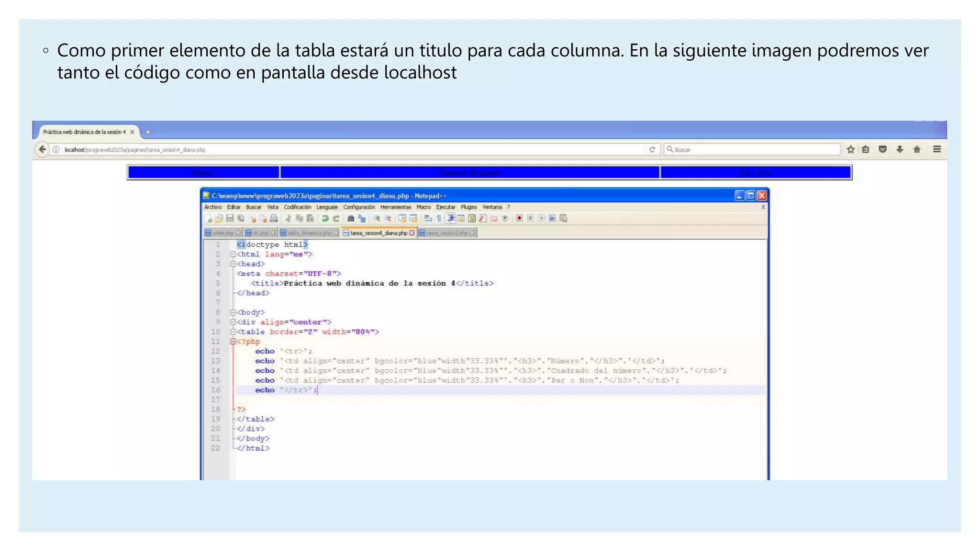Open the Configuración menu

(x=359, y=207)
